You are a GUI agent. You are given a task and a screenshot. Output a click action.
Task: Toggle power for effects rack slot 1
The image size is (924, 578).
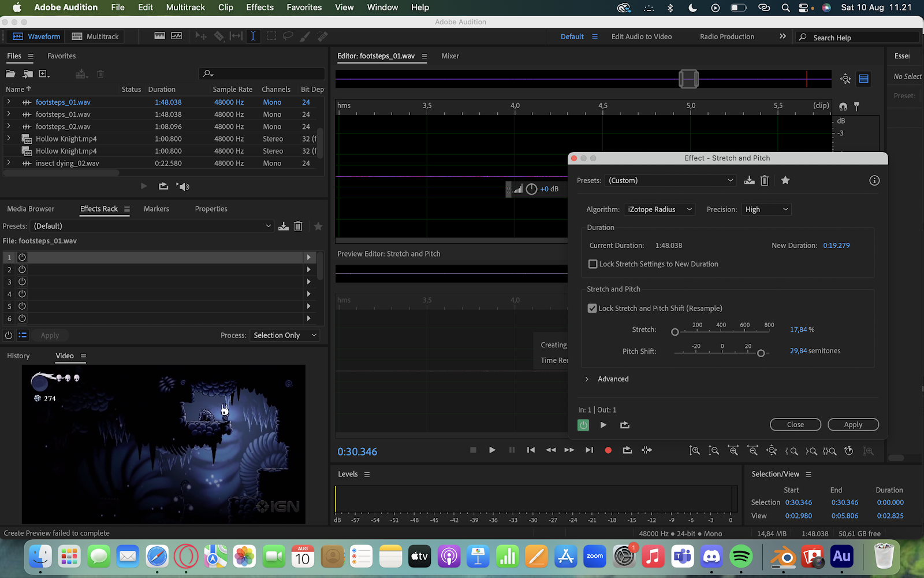pos(22,257)
